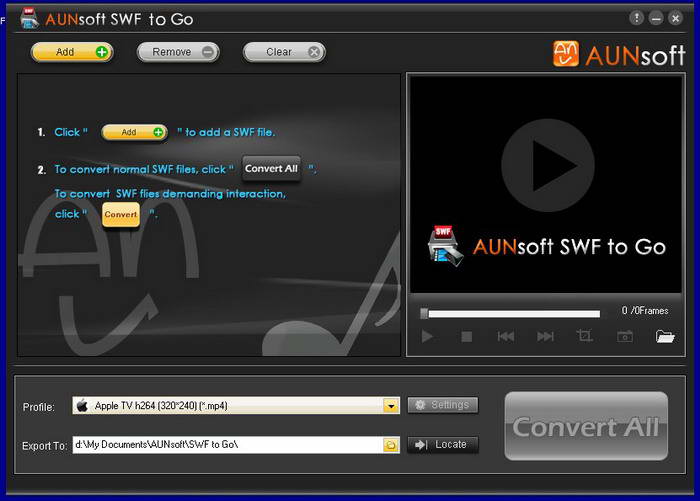Select the crop tool icon

point(584,335)
